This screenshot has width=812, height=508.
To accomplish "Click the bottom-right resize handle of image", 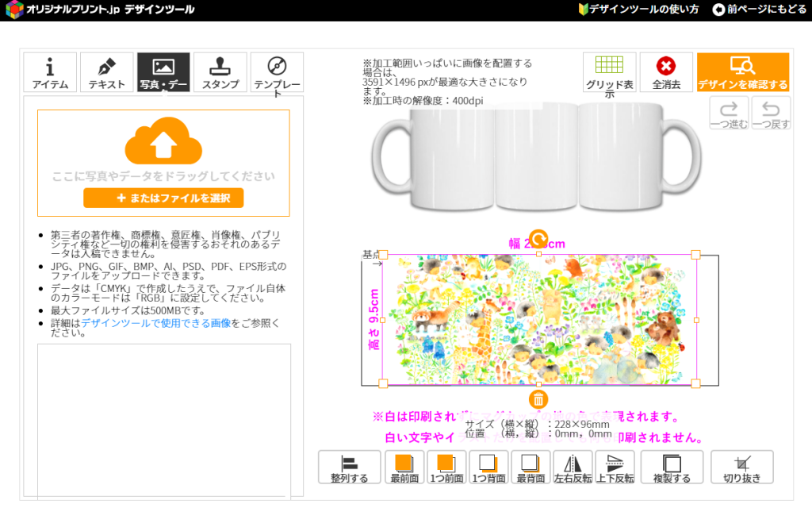I will pyautogui.click(x=696, y=383).
